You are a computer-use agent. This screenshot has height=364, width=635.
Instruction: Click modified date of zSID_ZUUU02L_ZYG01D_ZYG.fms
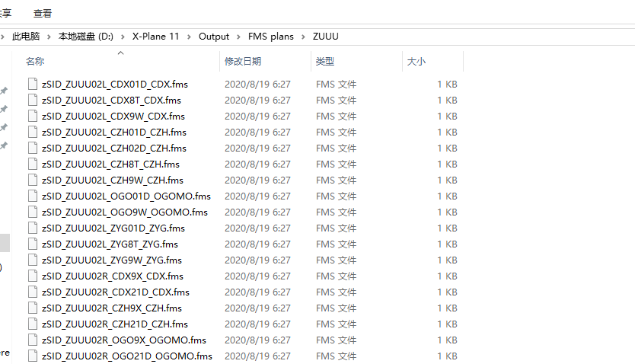coord(257,228)
